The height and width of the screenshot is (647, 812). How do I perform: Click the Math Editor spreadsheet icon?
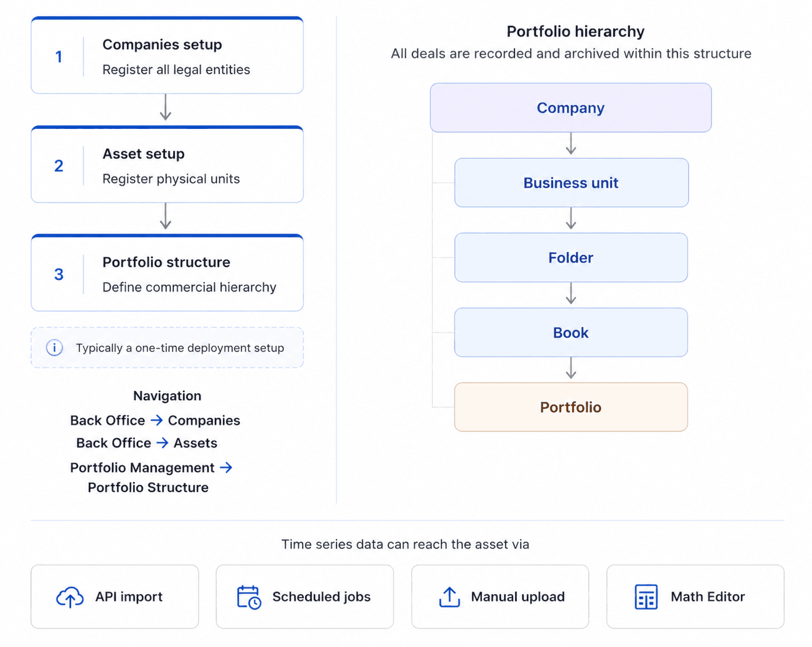(x=646, y=597)
